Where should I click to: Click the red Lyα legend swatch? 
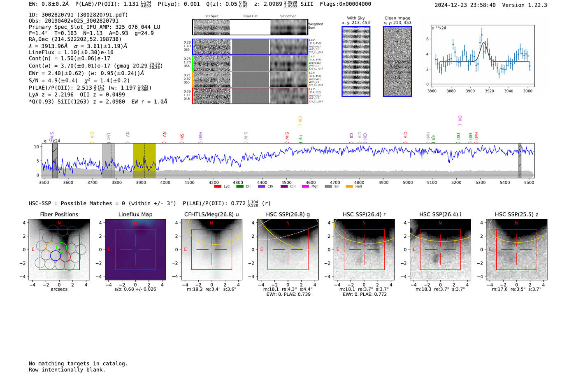tap(218, 186)
